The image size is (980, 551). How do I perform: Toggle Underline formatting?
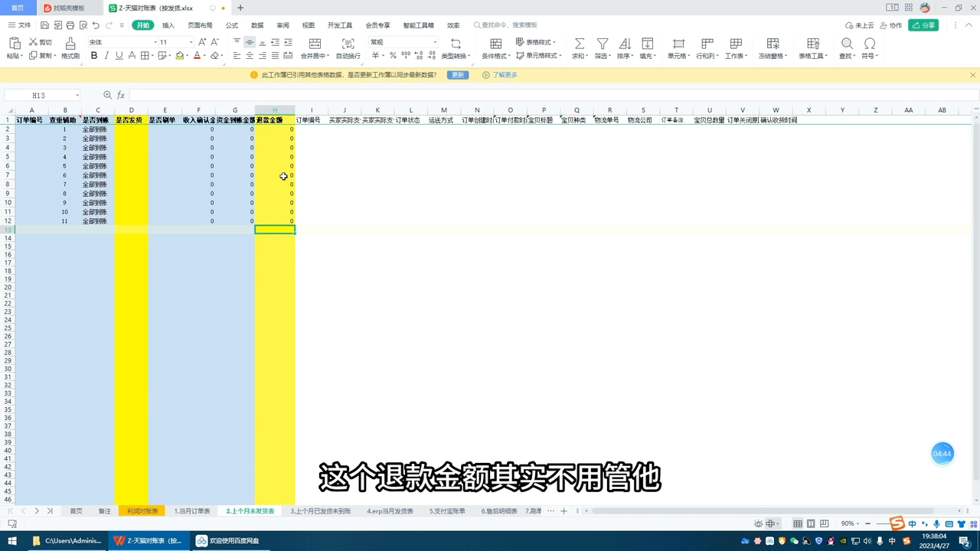click(119, 56)
